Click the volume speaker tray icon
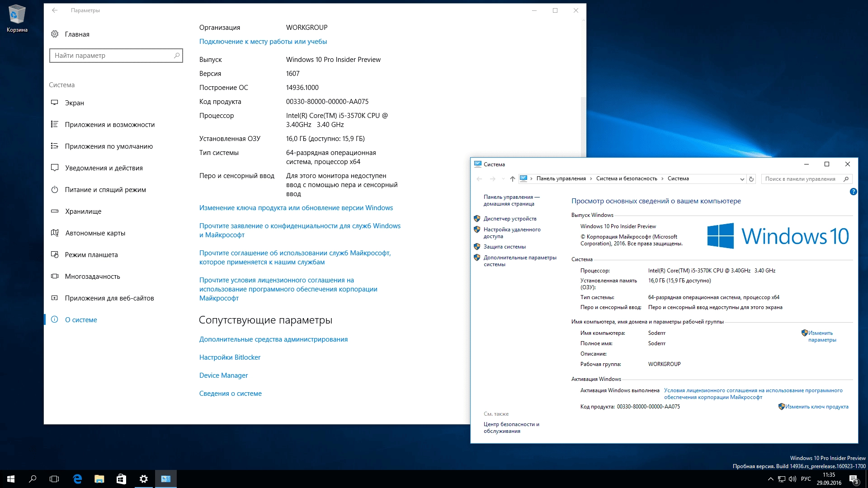Screen dimensions: 868x488 pyautogui.click(x=792, y=479)
